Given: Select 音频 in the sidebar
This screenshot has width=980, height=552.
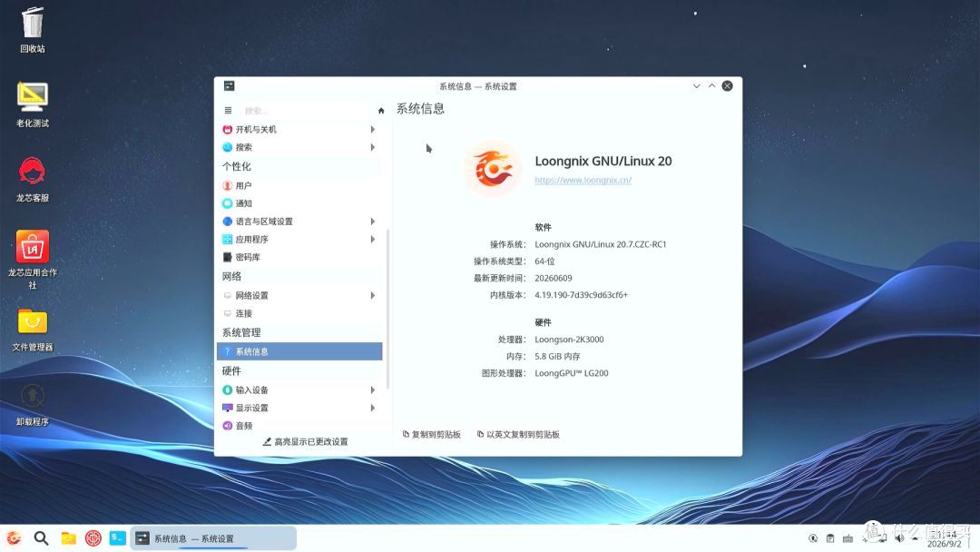Looking at the screenshot, I should pos(299,426).
